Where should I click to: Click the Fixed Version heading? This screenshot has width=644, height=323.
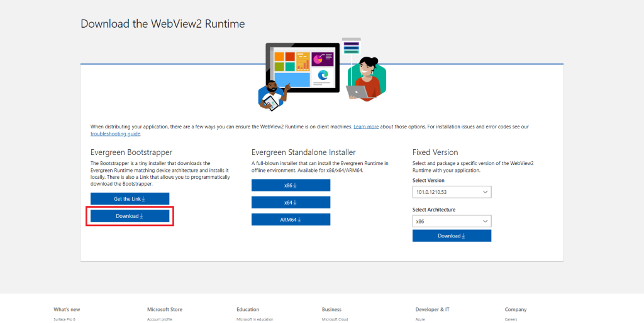(435, 152)
